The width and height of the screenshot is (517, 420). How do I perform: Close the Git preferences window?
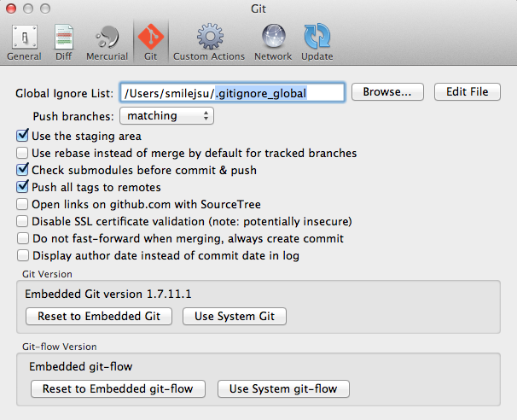11,9
